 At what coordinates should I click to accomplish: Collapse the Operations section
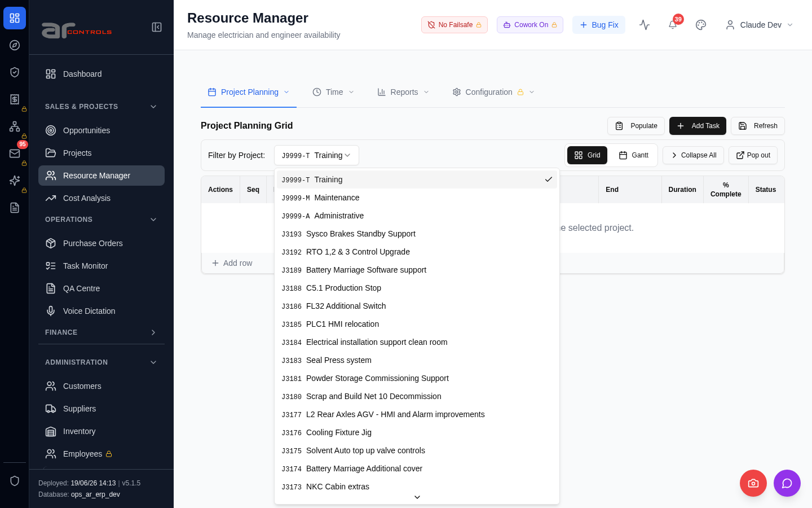[x=101, y=220]
